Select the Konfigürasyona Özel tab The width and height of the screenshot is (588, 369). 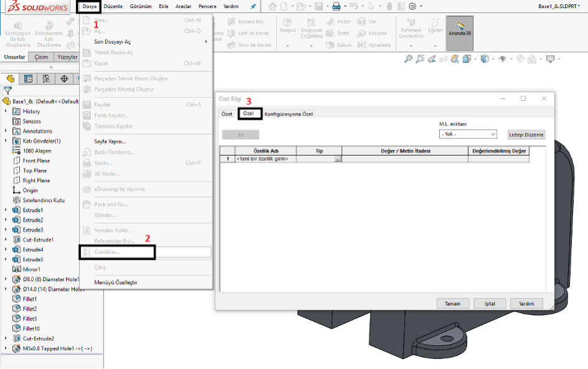click(x=288, y=114)
